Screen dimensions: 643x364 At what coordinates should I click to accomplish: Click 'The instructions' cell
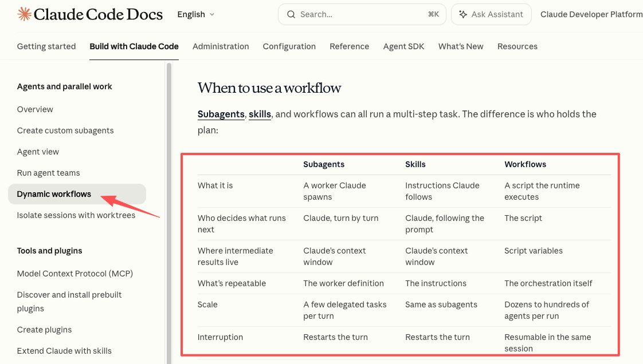click(436, 283)
